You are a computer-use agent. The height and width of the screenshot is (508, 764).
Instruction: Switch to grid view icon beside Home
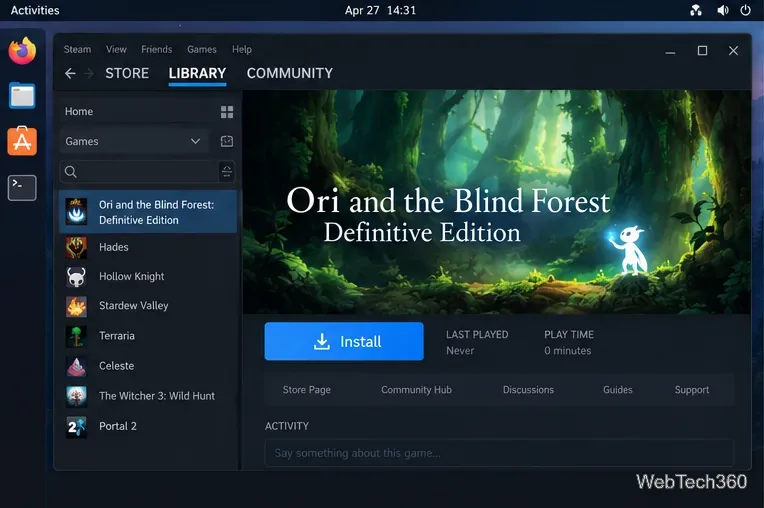pos(227,112)
